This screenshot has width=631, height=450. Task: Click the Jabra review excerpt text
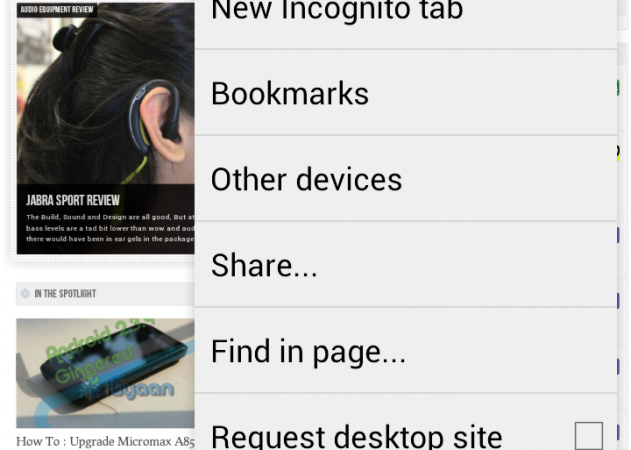110,228
